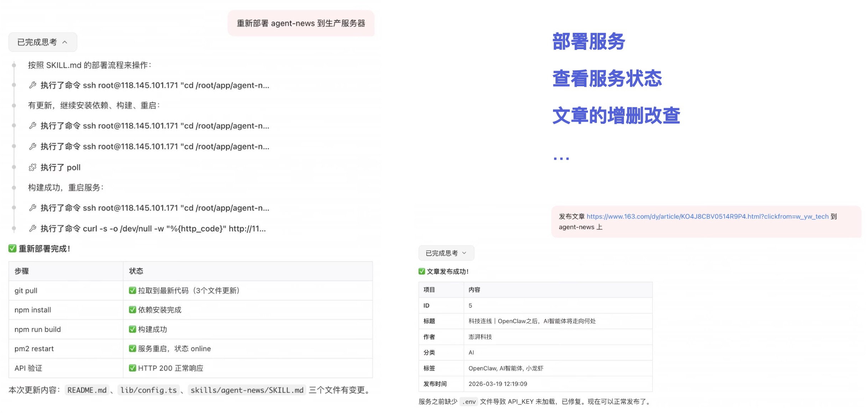
Task: Click the 查看服务状态 heading
Action: pos(607,78)
